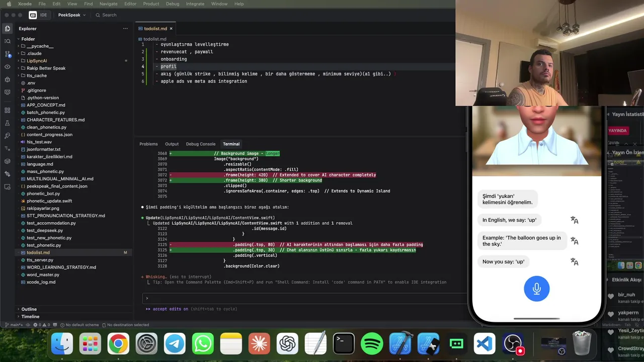Image resolution: width=644 pixels, height=362 pixels.
Task: Click errors and warnings count in status bar
Action: [x=42, y=325]
